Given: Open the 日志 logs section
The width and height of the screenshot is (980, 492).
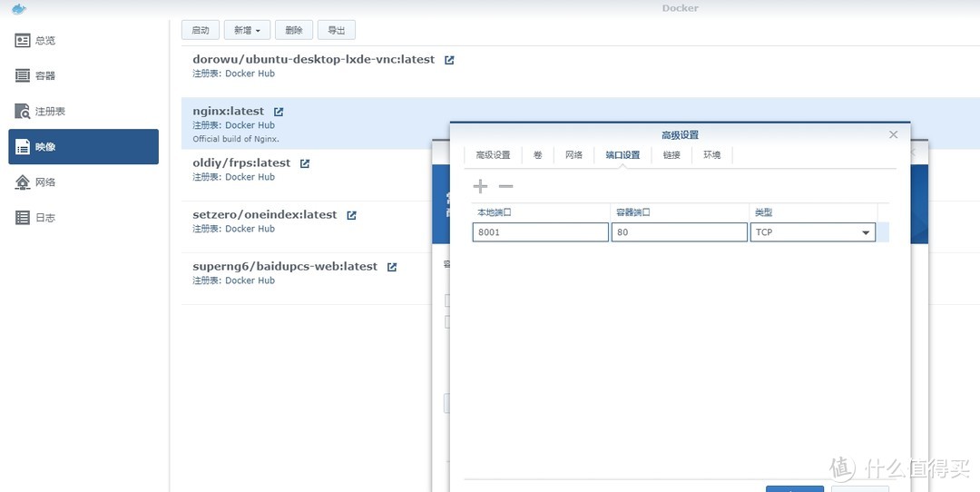Looking at the screenshot, I should (x=83, y=218).
